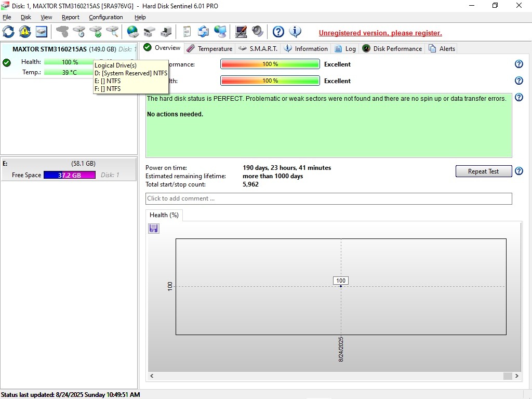The image size is (532, 399).
Task: Click the 'No actions needed.' status text
Action: (175, 114)
